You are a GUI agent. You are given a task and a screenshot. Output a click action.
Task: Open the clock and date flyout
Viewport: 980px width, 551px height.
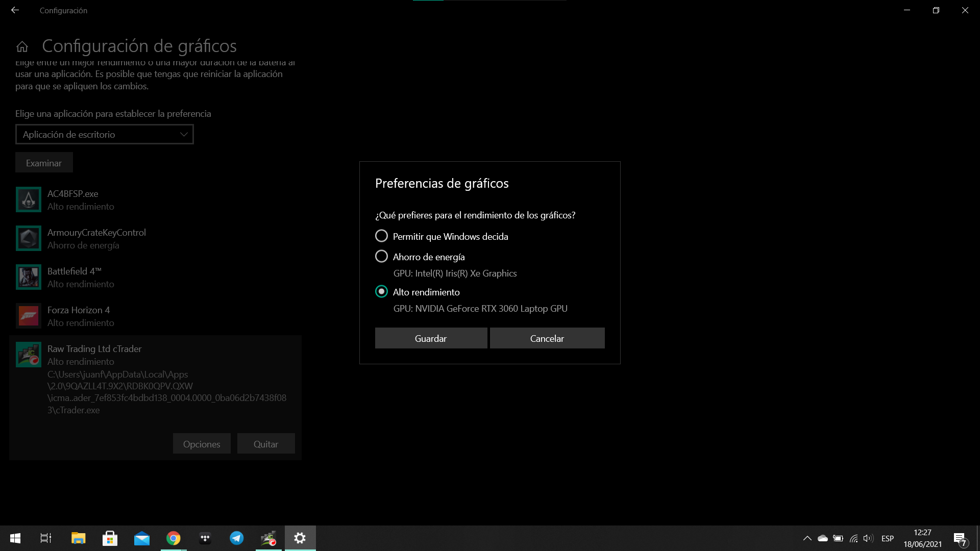[923, 538]
